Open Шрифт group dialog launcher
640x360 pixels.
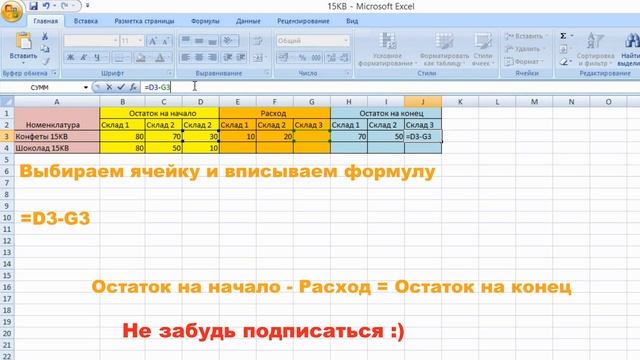coord(169,73)
